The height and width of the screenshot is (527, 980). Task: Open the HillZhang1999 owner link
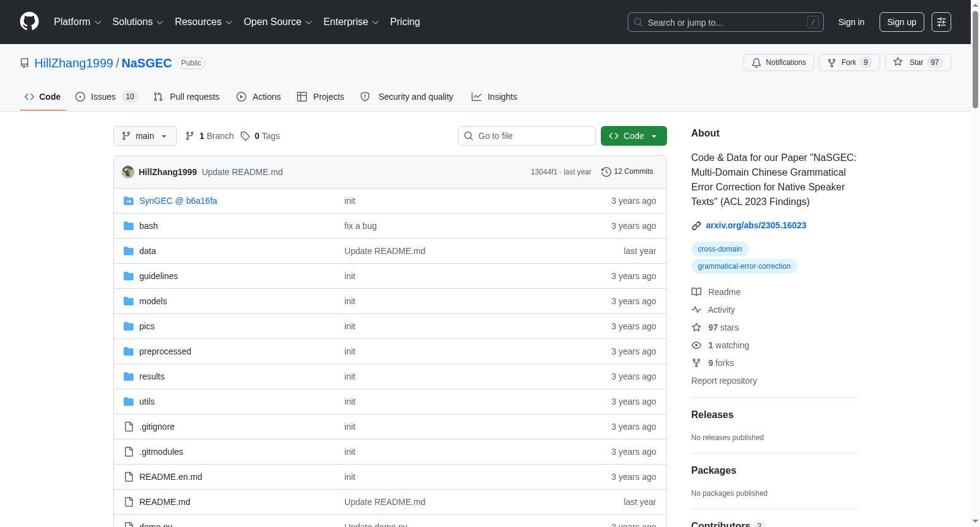(73, 63)
